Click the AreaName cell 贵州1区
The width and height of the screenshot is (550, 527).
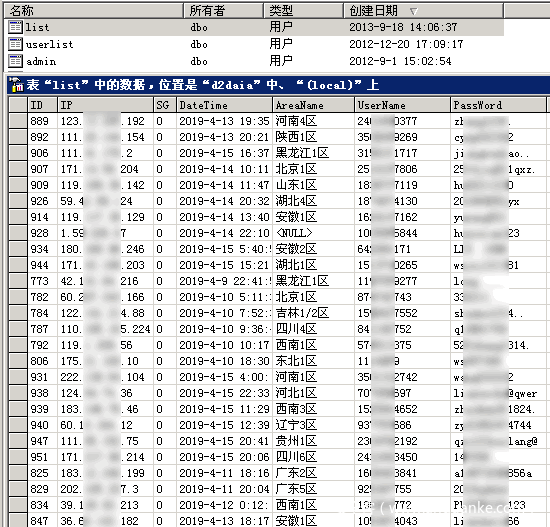pyautogui.click(x=313, y=441)
